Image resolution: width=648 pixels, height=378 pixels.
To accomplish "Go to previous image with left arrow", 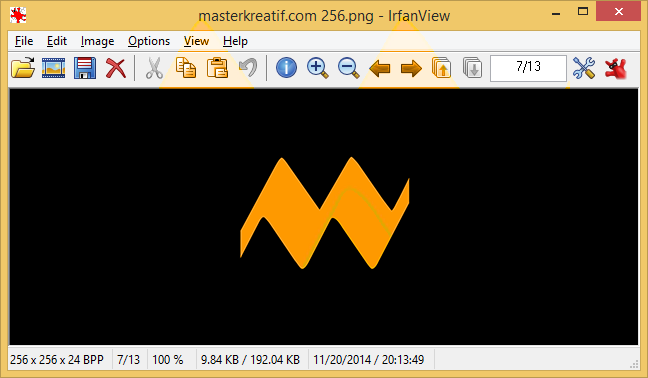I will [x=379, y=69].
